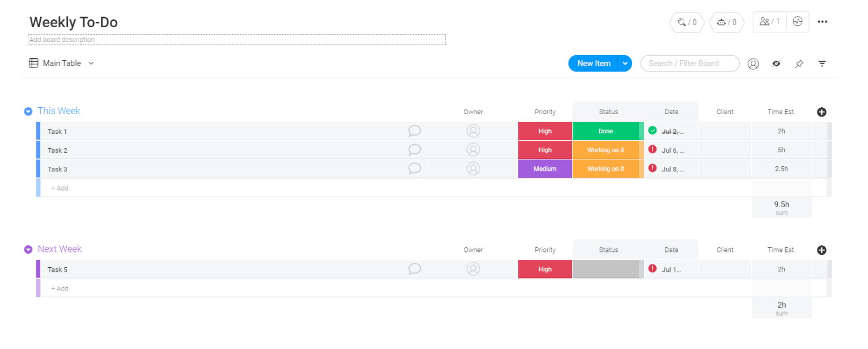Change Task 3 Working on it status

tap(606, 169)
